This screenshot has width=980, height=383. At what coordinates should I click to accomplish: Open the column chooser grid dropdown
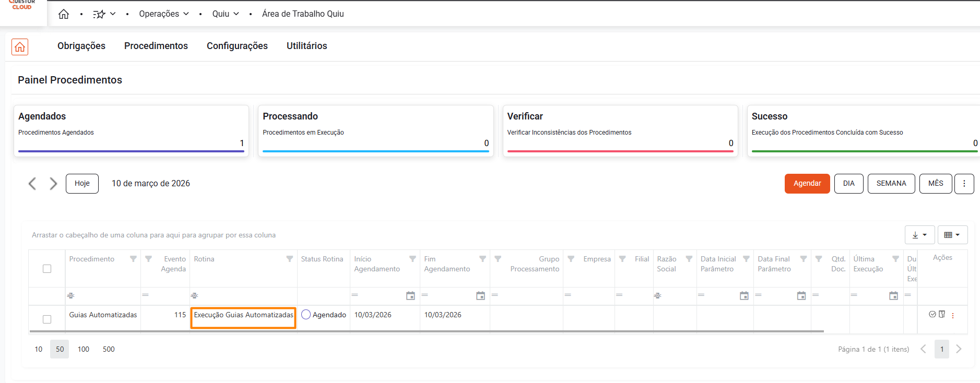tap(952, 235)
